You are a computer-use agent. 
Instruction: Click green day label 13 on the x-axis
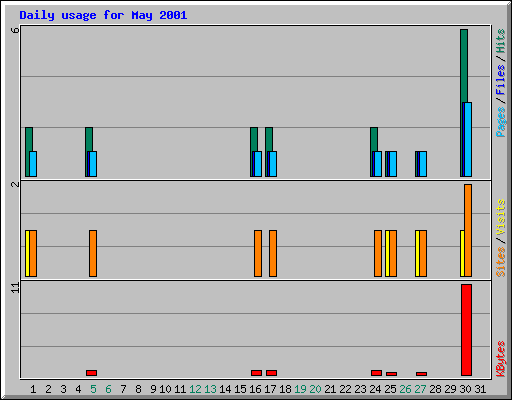[x=210, y=389]
